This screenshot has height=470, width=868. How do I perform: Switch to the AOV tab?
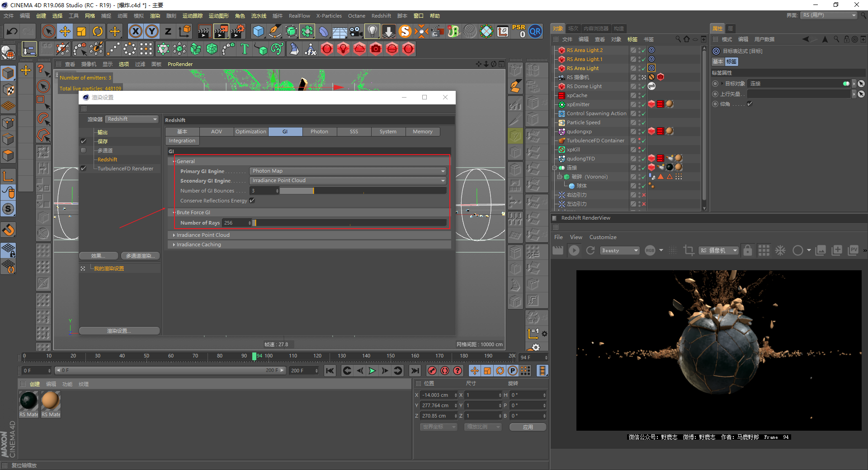click(217, 132)
